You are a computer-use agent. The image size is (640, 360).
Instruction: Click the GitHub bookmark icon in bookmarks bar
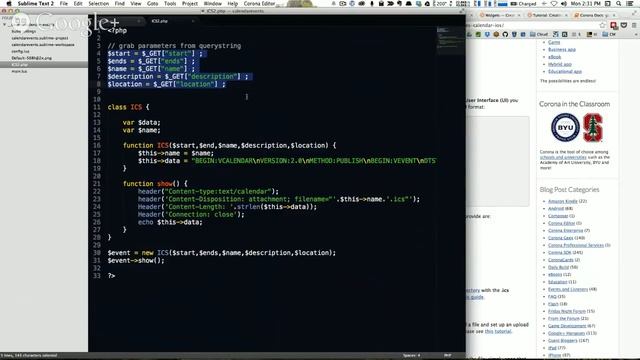(505, 35)
